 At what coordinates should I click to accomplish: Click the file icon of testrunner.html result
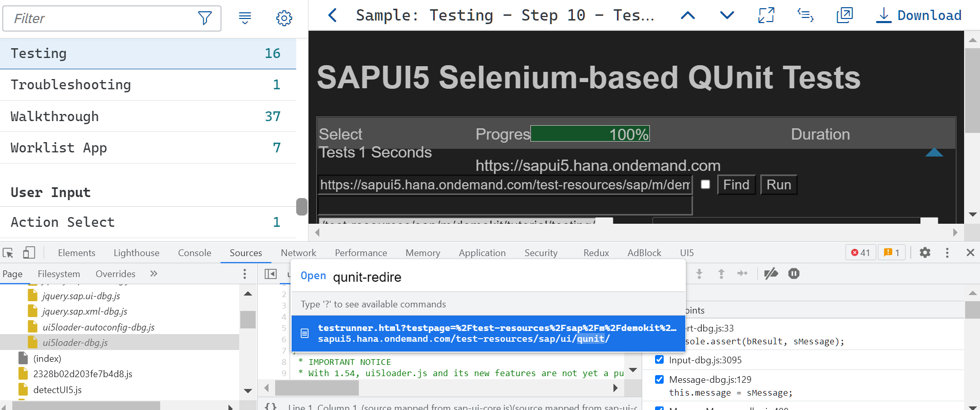[304, 334]
